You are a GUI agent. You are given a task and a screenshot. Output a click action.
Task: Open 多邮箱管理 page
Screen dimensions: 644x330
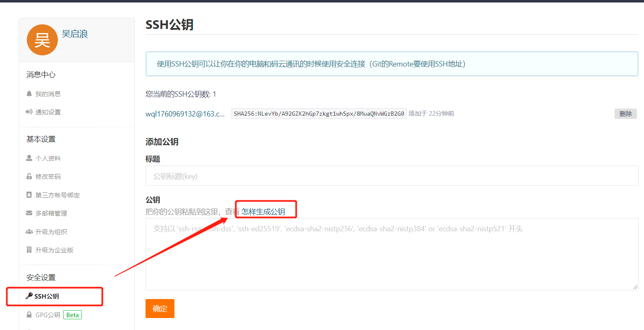pyautogui.click(x=51, y=214)
